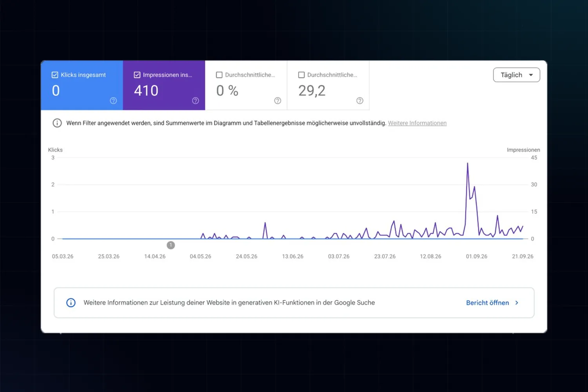Click the 30 value on the Impressionen axis
The height and width of the screenshot is (392, 588).
click(x=534, y=185)
